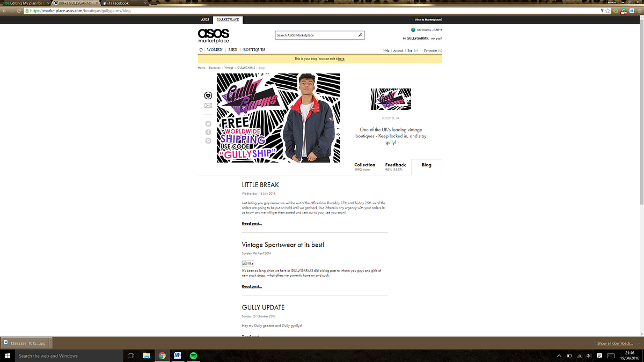Open Spotify from the taskbar
Image resolution: width=644 pixels, height=362 pixels.
point(193,356)
